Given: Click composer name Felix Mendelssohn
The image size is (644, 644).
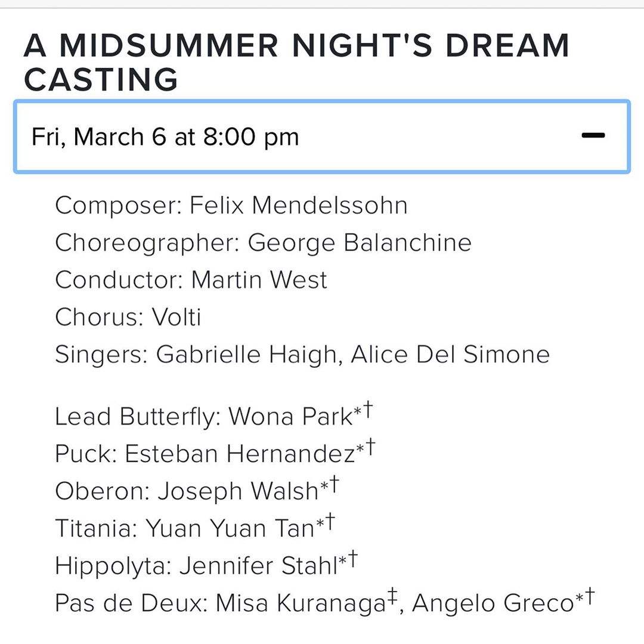Looking at the screenshot, I should (x=299, y=206).
